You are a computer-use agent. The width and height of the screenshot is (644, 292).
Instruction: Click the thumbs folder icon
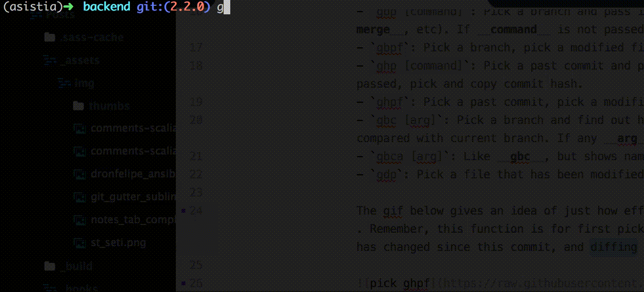[79, 106]
